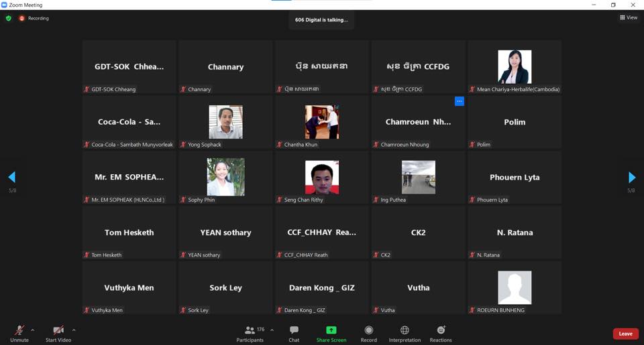Unmute the microphone
The width and height of the screenshot is (644, 345).
tap(19, 333)
